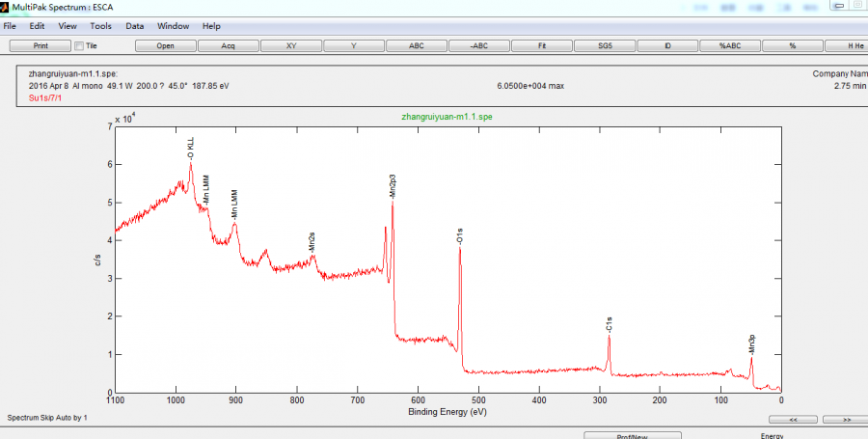Click the 2016 Apr 8 acquisition info line
Screen dimensions: 868x439
(x=129, y=86)
